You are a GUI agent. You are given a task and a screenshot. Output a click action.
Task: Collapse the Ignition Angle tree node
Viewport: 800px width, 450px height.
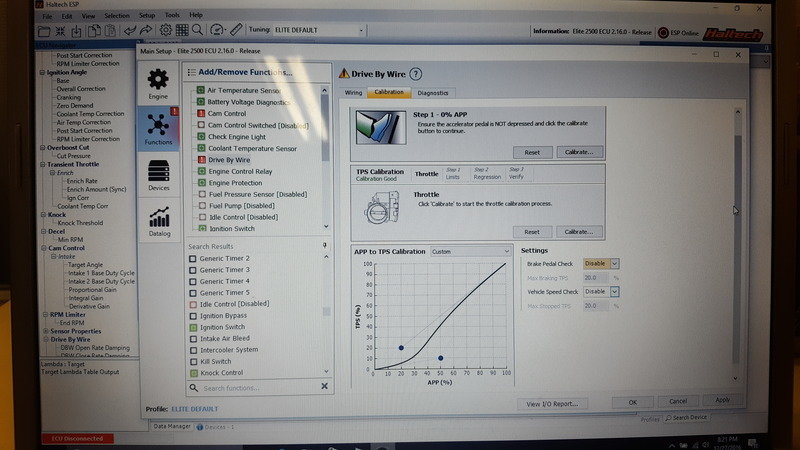coord(42,72)
